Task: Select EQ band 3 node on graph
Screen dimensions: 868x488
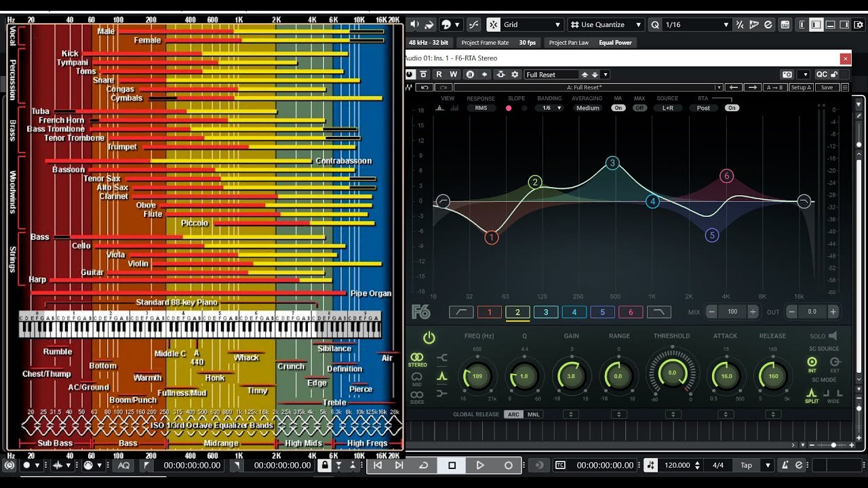Action: 612,163
